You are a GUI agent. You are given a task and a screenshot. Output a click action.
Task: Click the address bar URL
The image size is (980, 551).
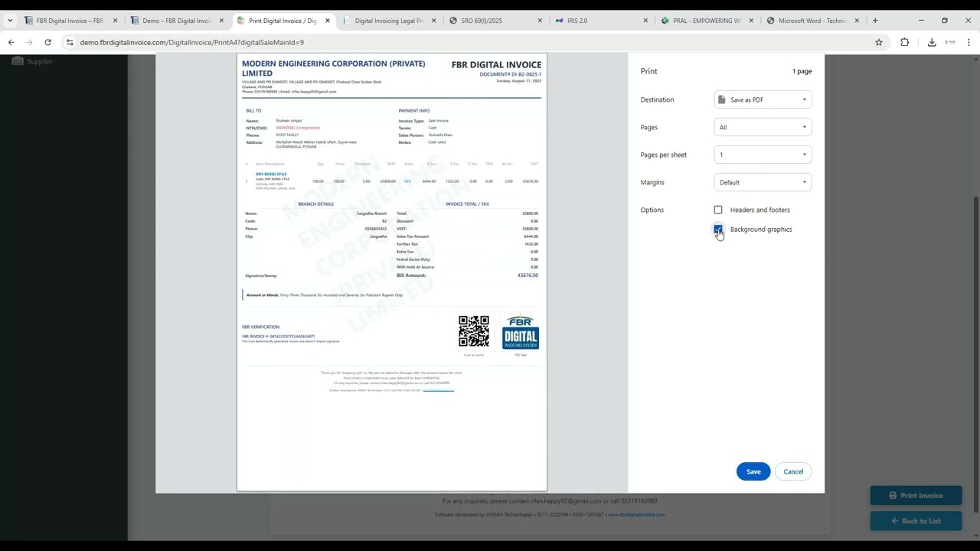point(191,42)
